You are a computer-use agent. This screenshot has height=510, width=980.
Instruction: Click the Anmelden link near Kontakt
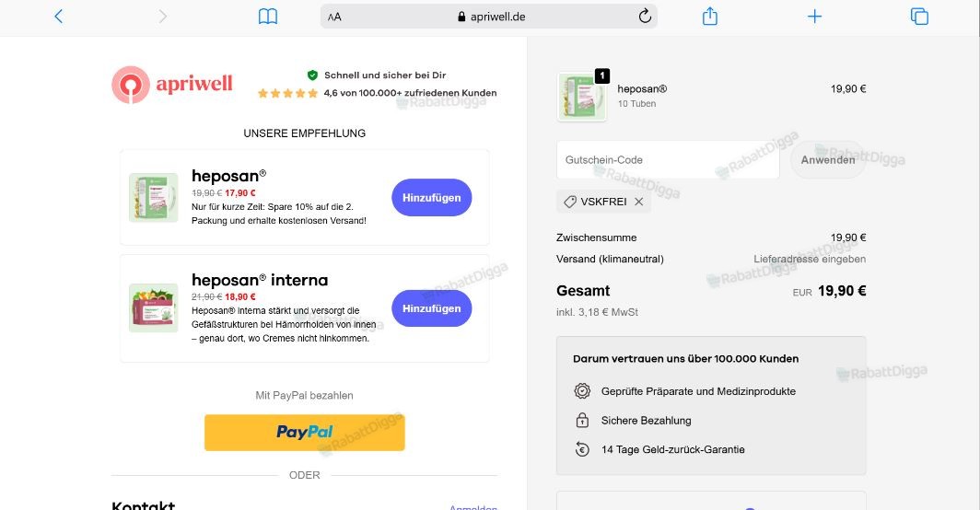473,507
